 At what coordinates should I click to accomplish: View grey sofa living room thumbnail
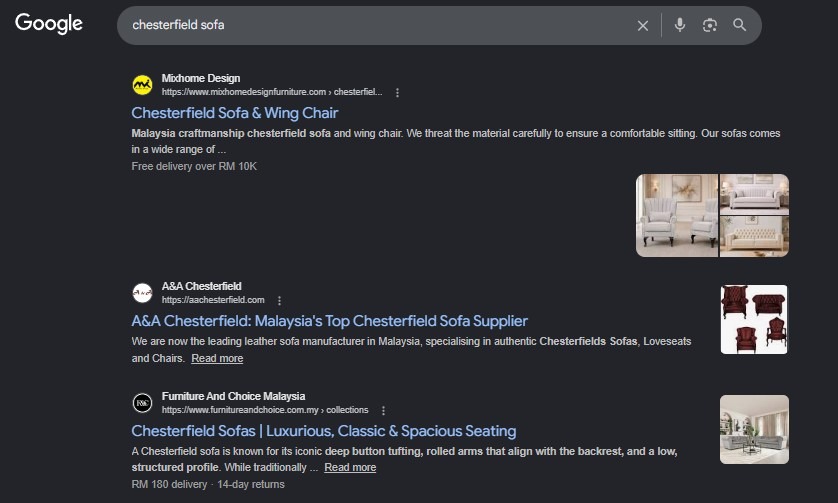[754, 429]
